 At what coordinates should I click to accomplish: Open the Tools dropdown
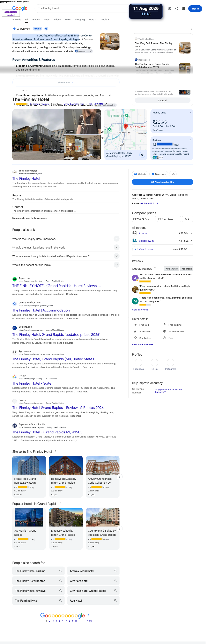(105, 20)
